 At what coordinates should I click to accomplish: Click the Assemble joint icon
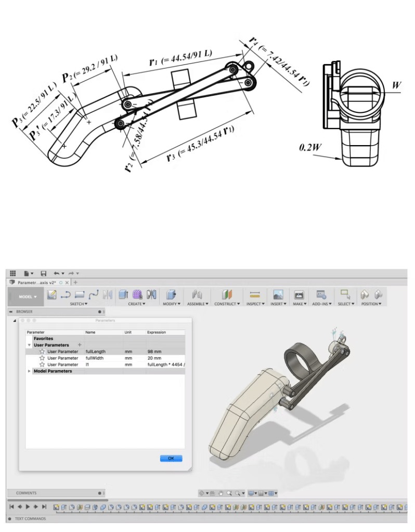tap(197, 294)
